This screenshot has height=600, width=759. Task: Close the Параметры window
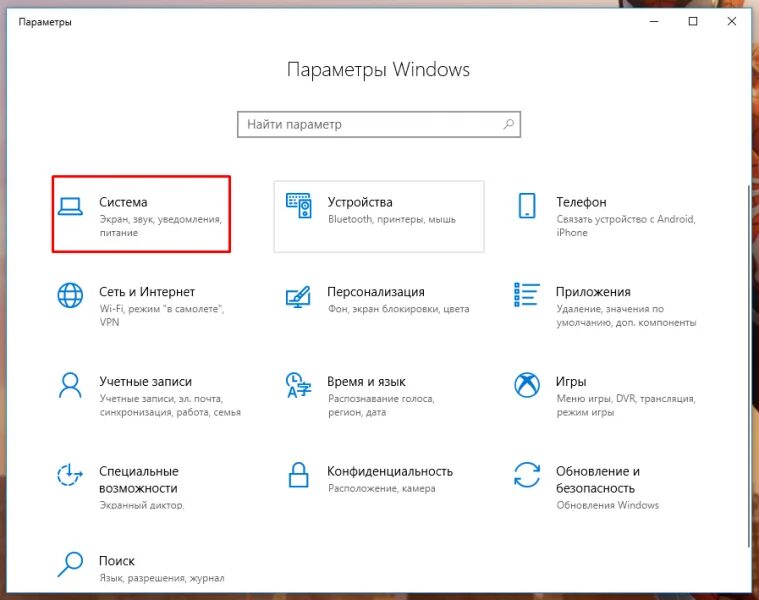point(732,22)
